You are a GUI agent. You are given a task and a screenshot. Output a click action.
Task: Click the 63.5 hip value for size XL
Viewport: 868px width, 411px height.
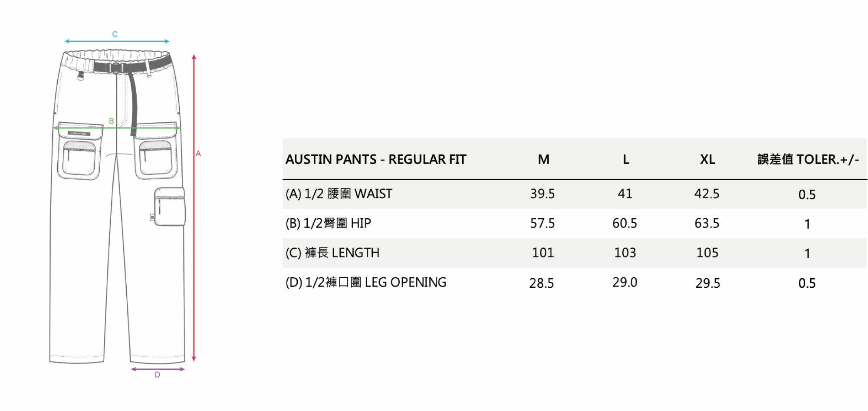pos(707,223)
